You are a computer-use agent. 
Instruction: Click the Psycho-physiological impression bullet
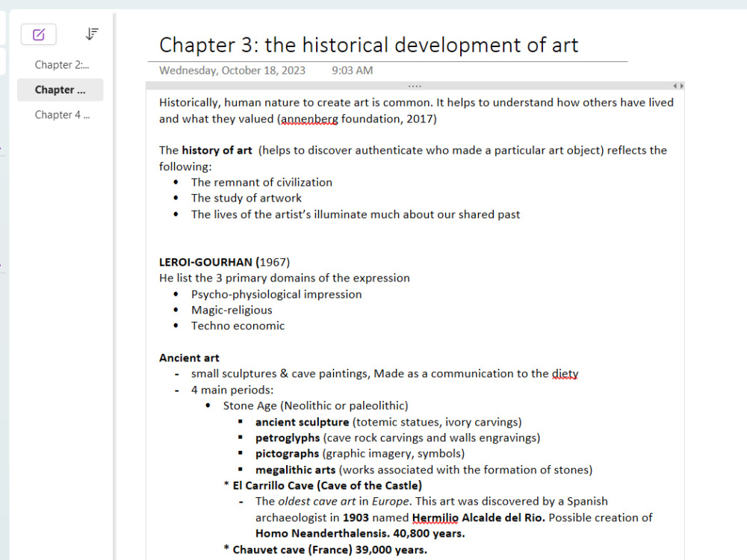click(276, 294)
